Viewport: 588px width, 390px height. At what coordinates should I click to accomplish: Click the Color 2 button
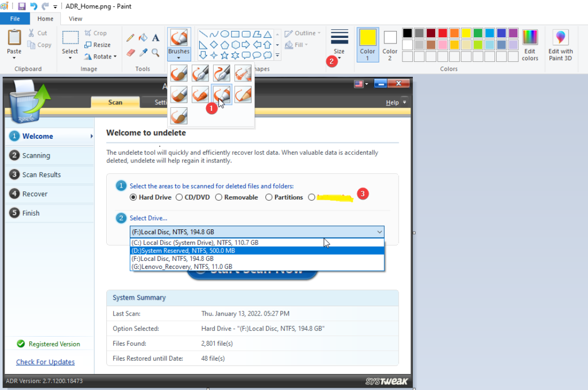coord(390,45)
